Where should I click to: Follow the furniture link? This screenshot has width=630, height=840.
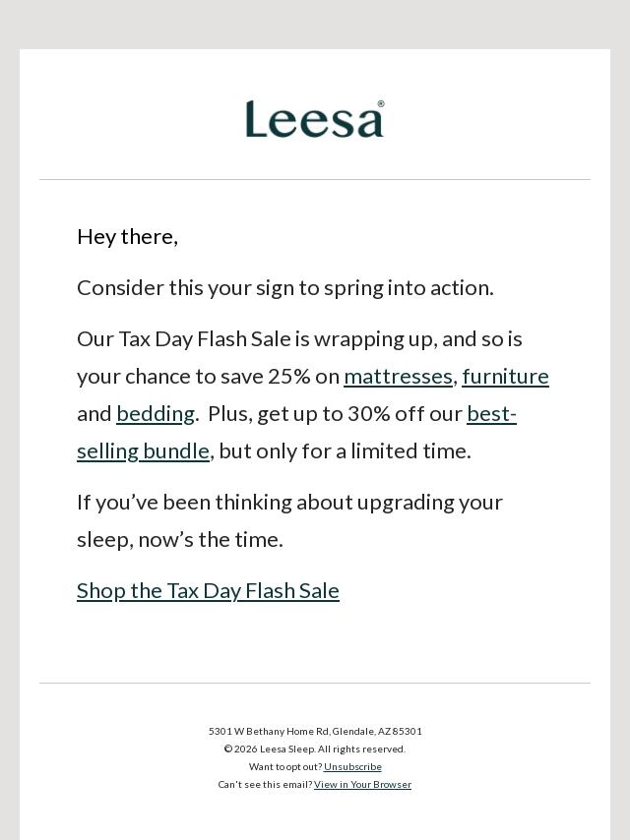pos(505,377)
